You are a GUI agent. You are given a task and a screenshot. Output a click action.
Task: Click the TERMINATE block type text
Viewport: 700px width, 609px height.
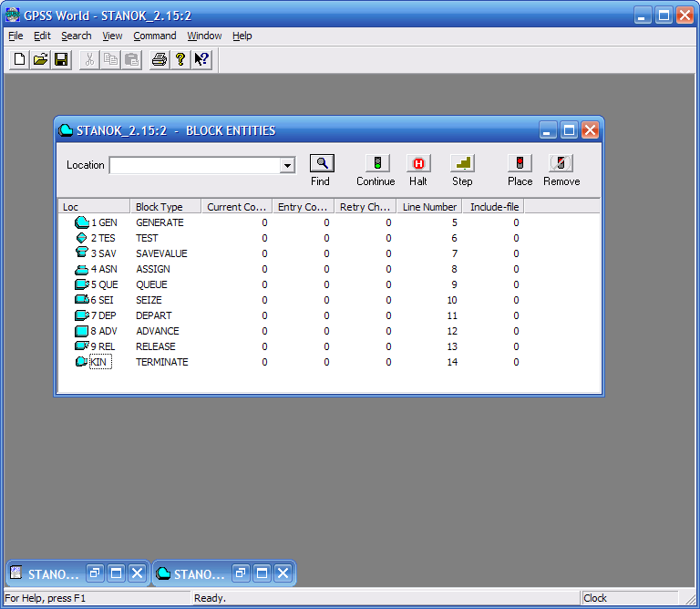tap(162, 362)
